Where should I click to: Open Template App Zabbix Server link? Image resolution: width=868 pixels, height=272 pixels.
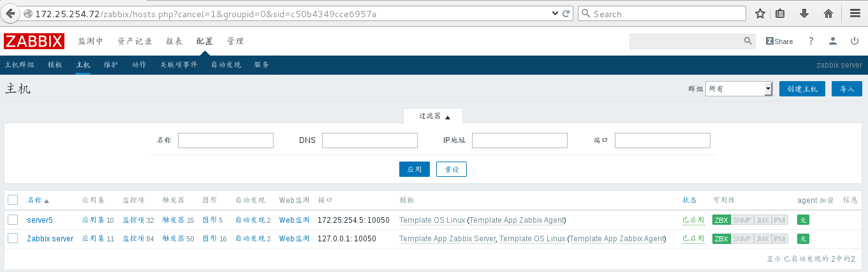coord(447,238)
